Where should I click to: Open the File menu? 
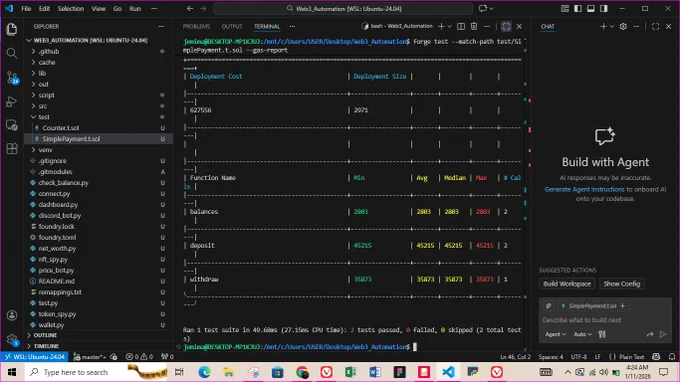pyautogui.click(x=26, y=9)
